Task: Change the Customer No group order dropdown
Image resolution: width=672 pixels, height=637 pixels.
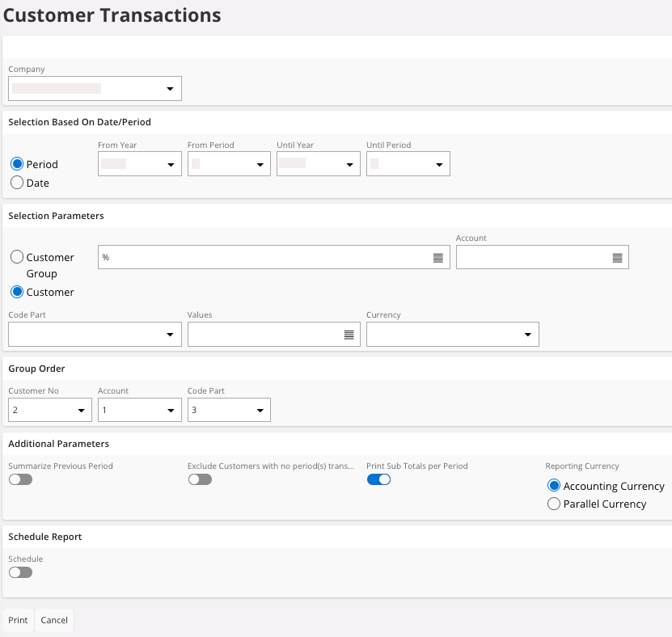Action: tap(49, 411)
